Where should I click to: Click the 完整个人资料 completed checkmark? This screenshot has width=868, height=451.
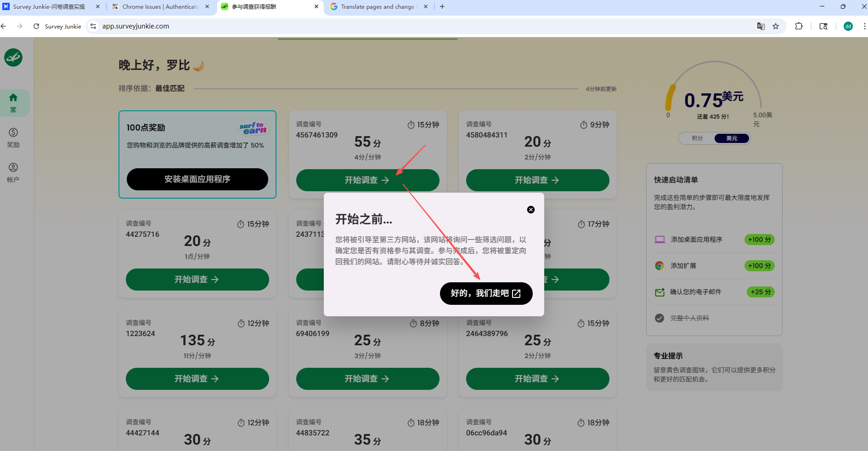pos(660,318)
